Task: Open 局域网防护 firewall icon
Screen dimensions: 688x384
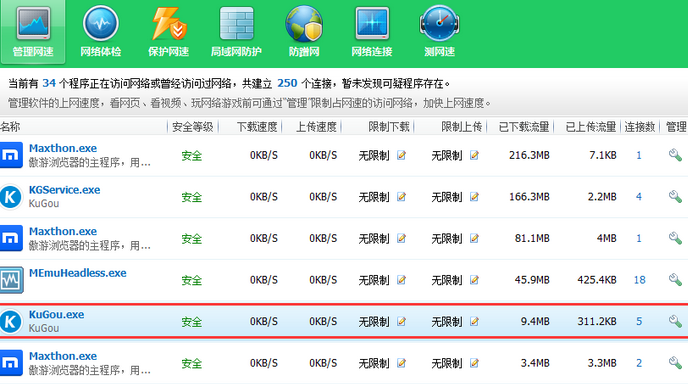Action: click(x=236, y=32)
